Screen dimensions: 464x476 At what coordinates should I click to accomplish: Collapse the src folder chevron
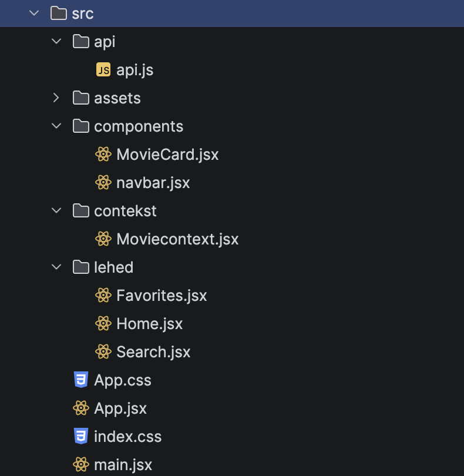[35, 14]
